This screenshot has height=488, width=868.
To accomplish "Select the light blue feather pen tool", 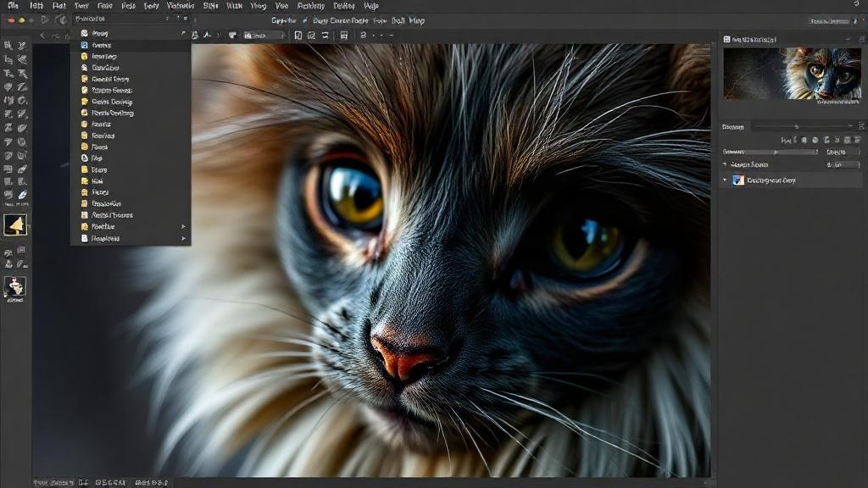I will [22, 195].
